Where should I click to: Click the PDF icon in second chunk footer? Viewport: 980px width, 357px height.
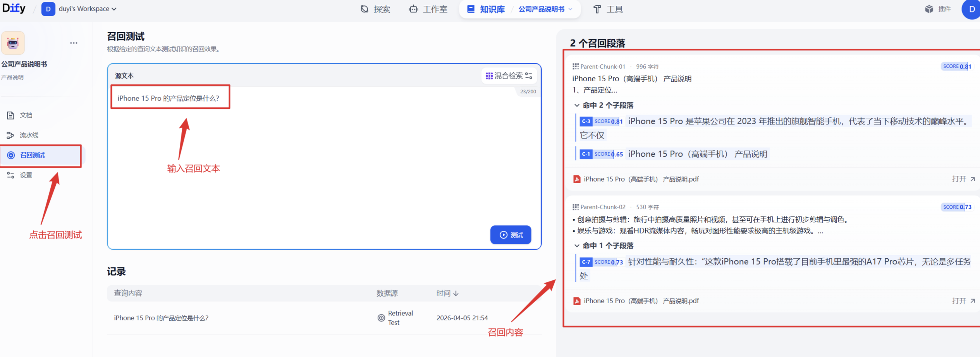tap(577, 301)
